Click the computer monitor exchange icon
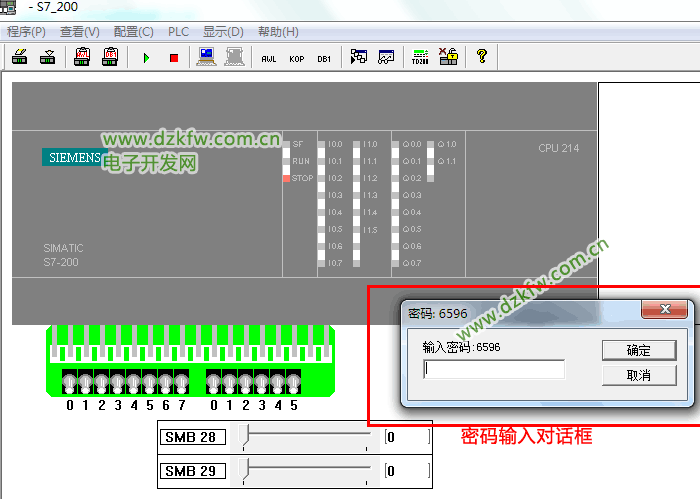The height and width of the screenshot is (499, 700). click(x=207, y=57)
